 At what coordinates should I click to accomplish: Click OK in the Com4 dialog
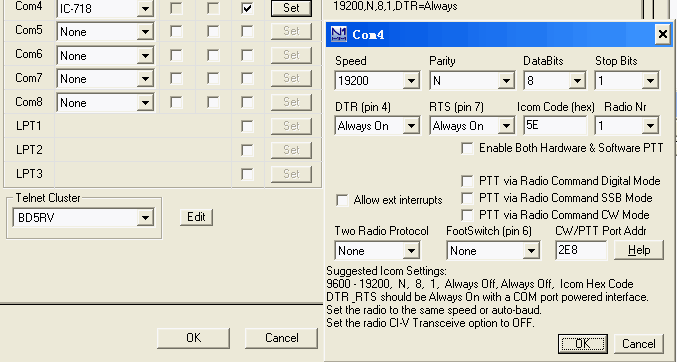[582, 344]
